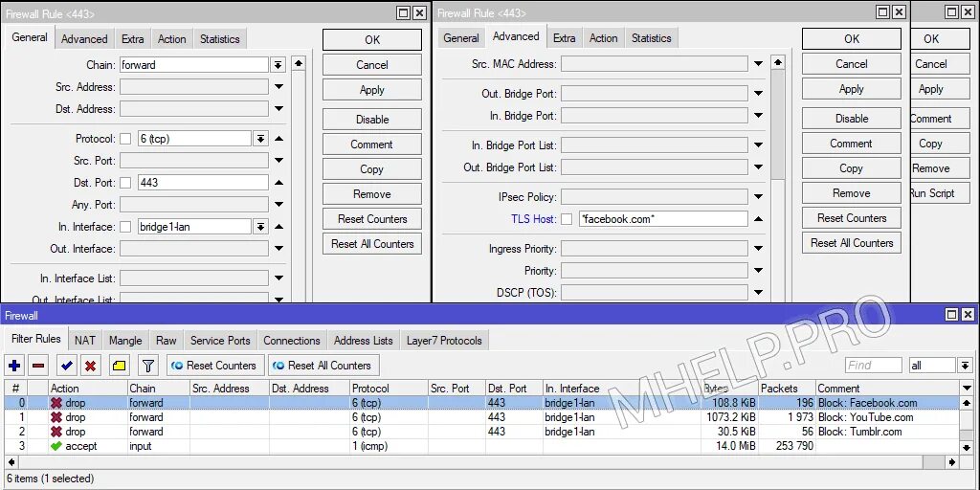Viewport: 980px width, 490px height.
Task: Expand Out. Interface field arrow
Action: coord(279,249)
